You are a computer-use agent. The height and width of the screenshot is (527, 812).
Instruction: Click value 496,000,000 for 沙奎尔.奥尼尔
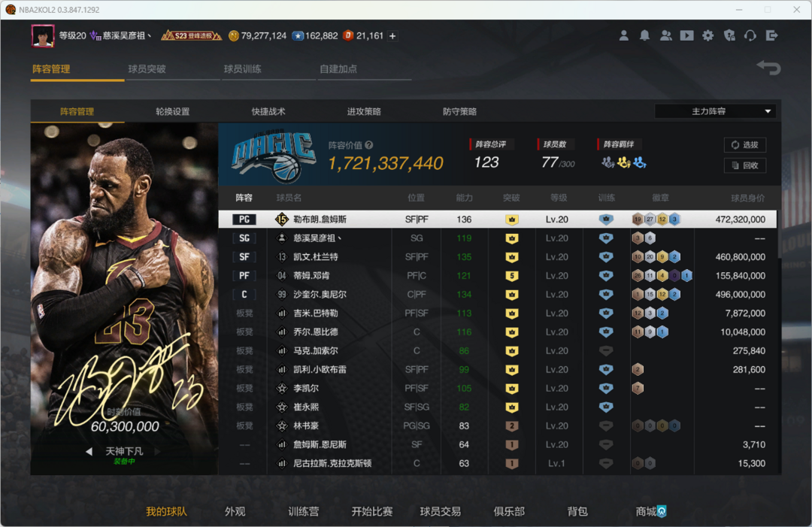740,295
